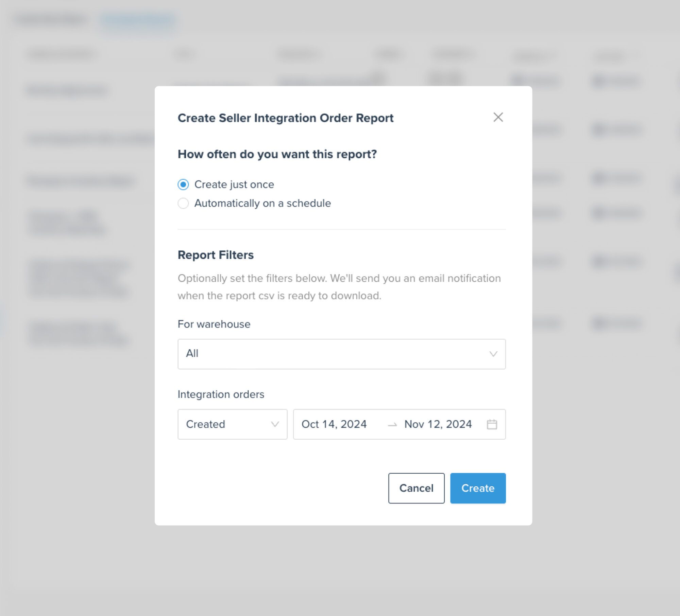Click the arrow icon between the dates
The image size is (680, 616).
392,425
